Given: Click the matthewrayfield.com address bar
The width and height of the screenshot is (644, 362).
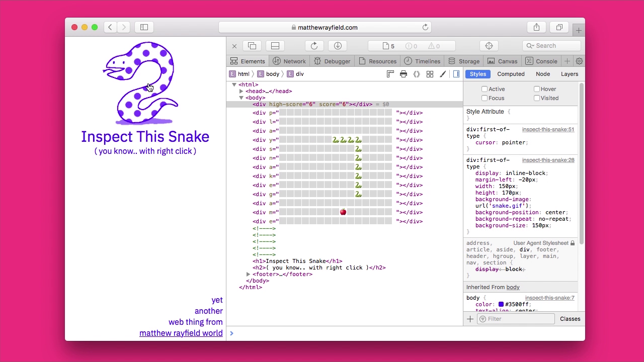Looking at the screenshot, I should pyautogui.click(x=325, y=27).
